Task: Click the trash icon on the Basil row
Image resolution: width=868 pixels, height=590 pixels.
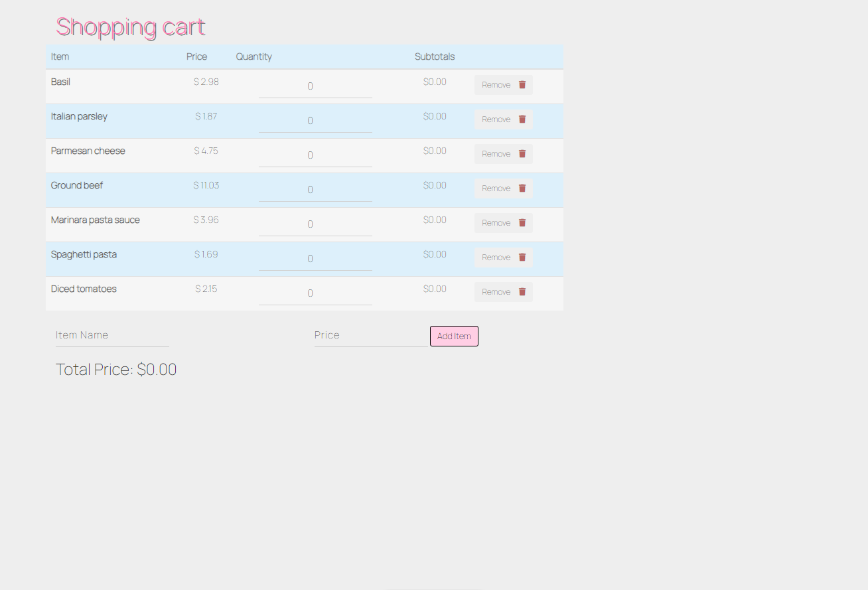Action: 522,84
